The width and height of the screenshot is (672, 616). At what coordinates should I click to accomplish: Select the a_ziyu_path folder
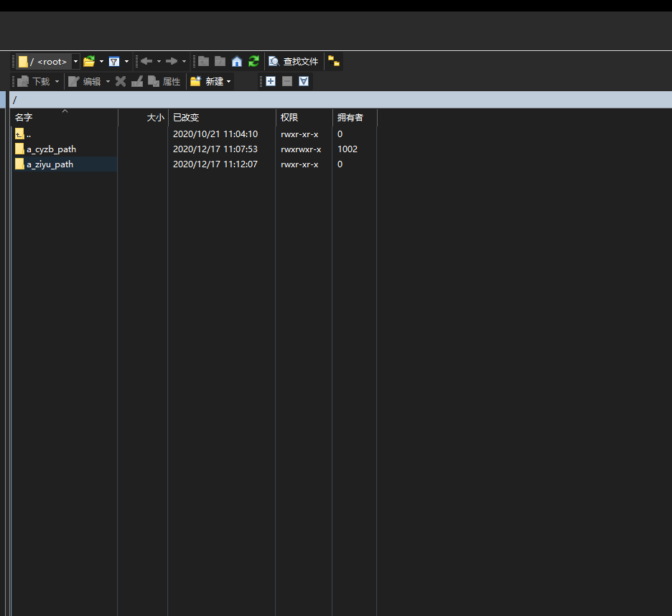click(x=50, y=164)
